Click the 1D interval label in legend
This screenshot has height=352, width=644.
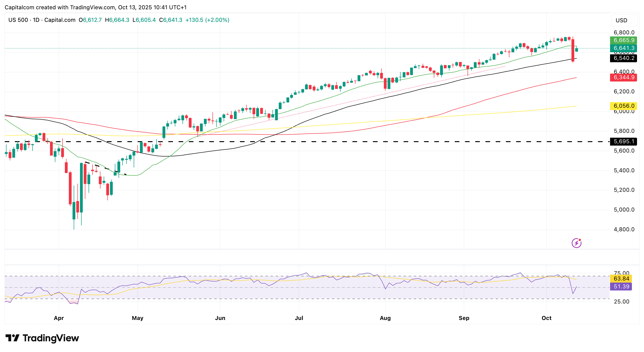36,20
